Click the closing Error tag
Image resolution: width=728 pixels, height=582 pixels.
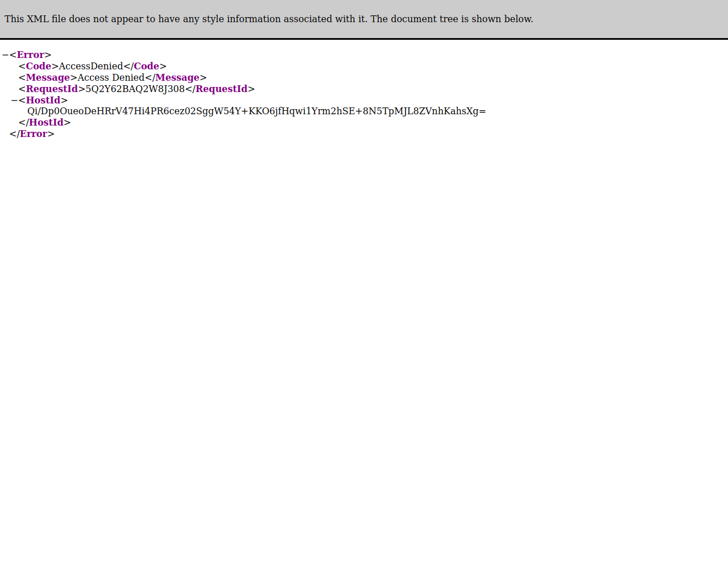[32, 134]
